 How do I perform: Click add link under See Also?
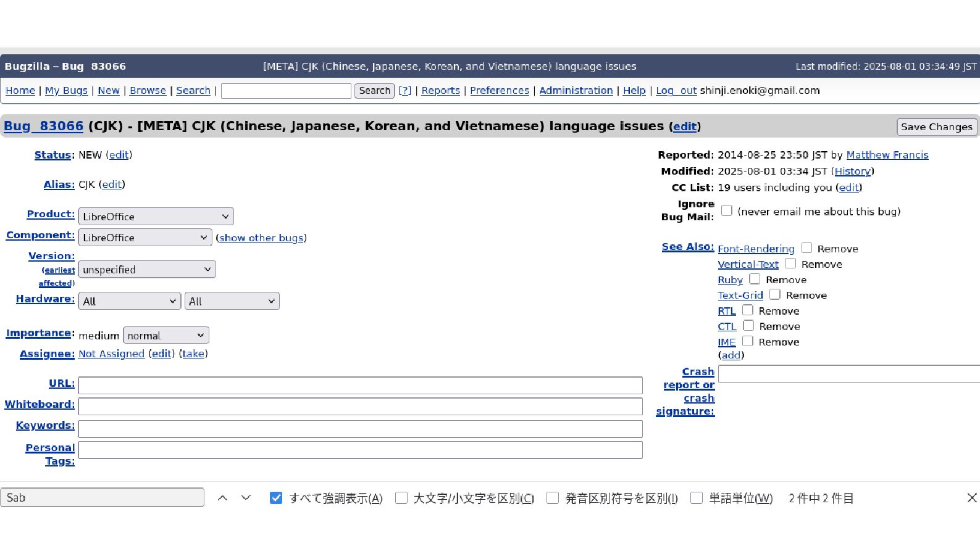pos(731,355)
